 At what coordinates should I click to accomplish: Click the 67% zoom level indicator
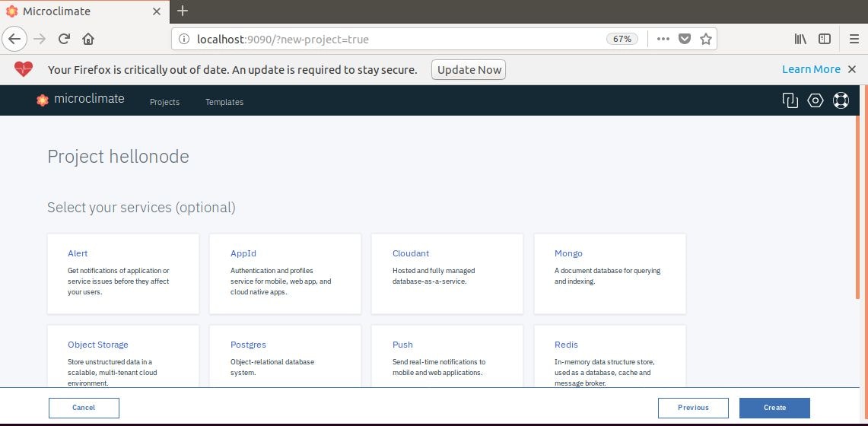622,40
